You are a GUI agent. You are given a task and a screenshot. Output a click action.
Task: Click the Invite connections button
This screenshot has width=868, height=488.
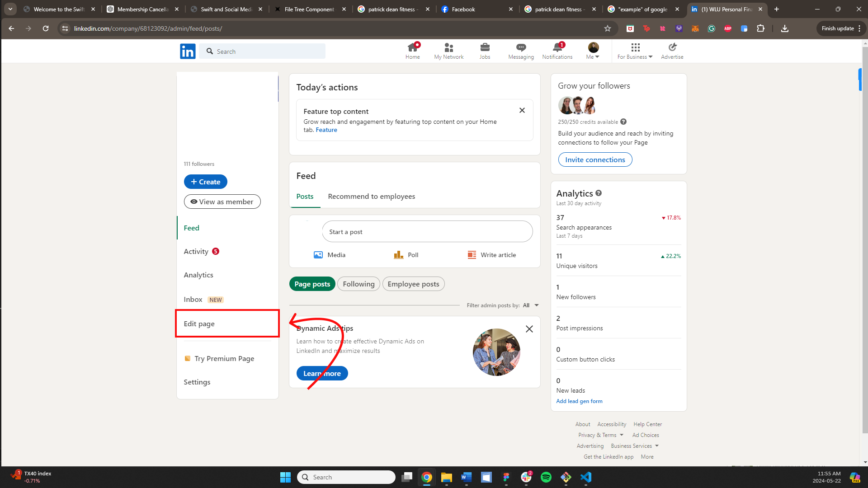(595, 160)
